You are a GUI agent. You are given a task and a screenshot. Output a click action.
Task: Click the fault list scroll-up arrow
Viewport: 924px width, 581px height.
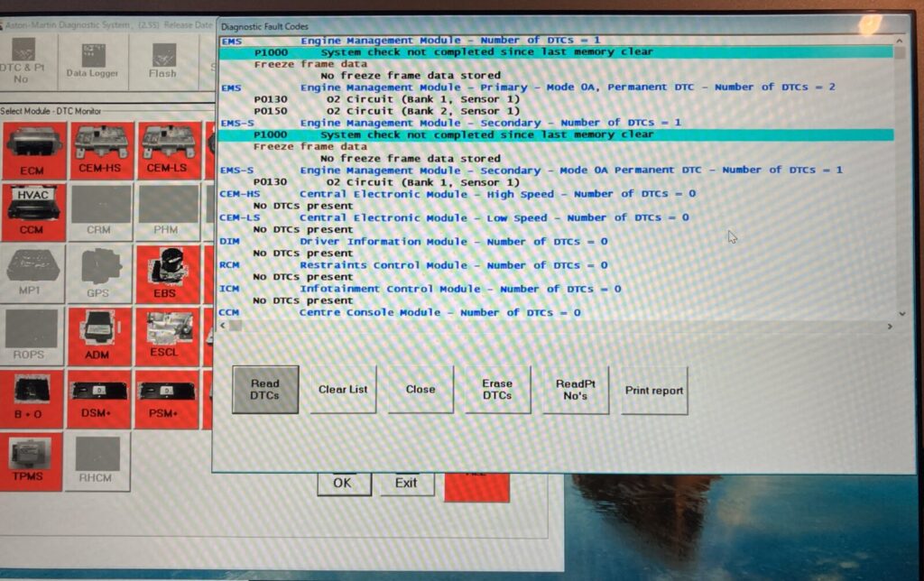(x=899, y=41)
